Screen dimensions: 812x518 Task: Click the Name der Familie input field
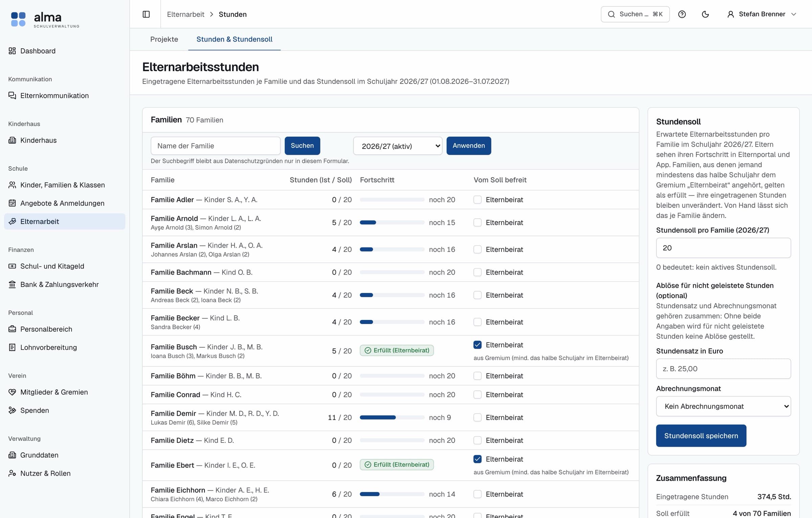point(216,146)
